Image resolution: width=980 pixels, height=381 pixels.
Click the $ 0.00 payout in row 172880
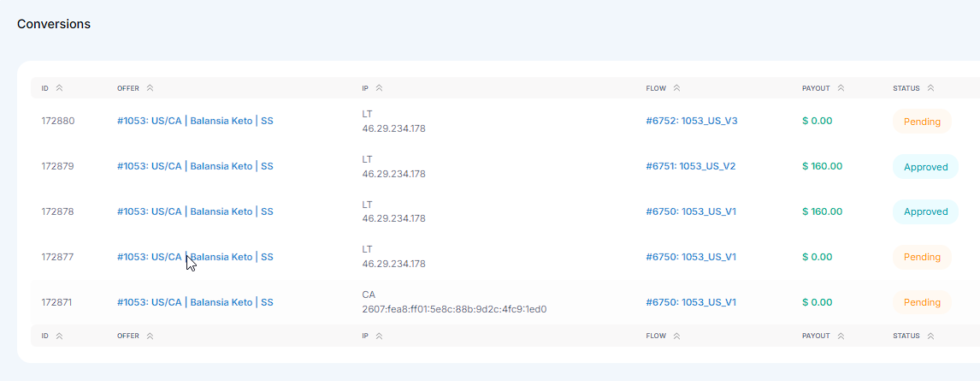pyautogui.click(x=818, y=122)
